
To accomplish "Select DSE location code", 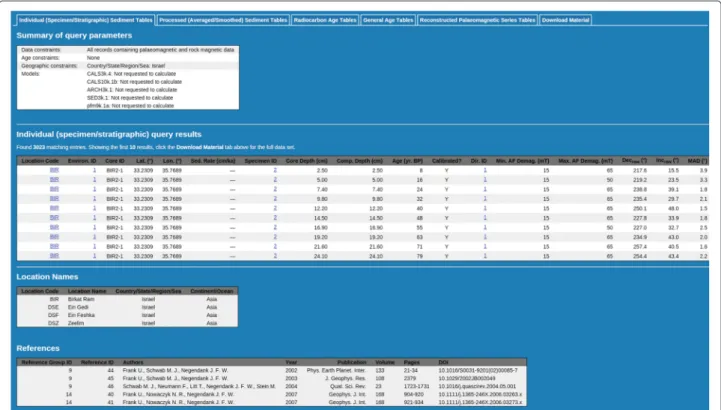I will coord(53,307).
